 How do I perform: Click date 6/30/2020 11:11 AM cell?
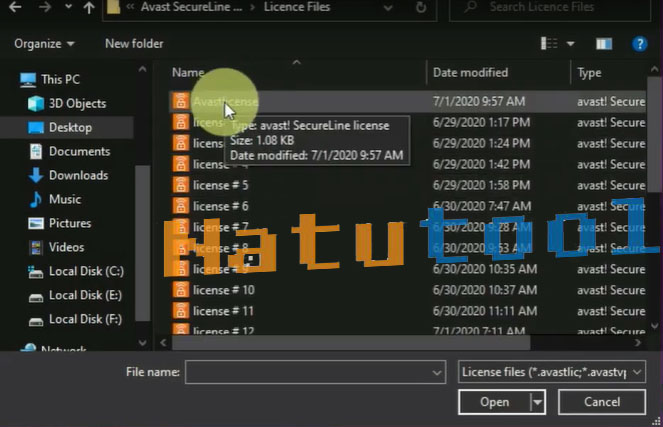(x=485, y=311)
